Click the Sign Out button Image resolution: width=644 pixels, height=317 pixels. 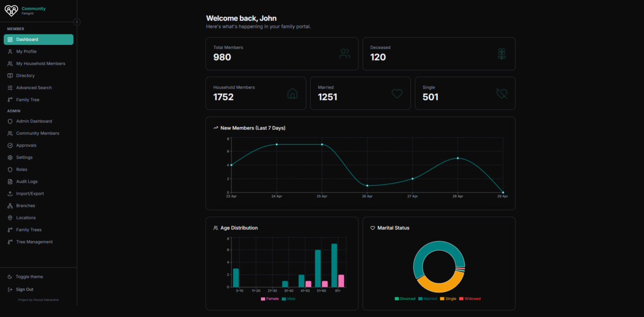[x=24, y=290]
